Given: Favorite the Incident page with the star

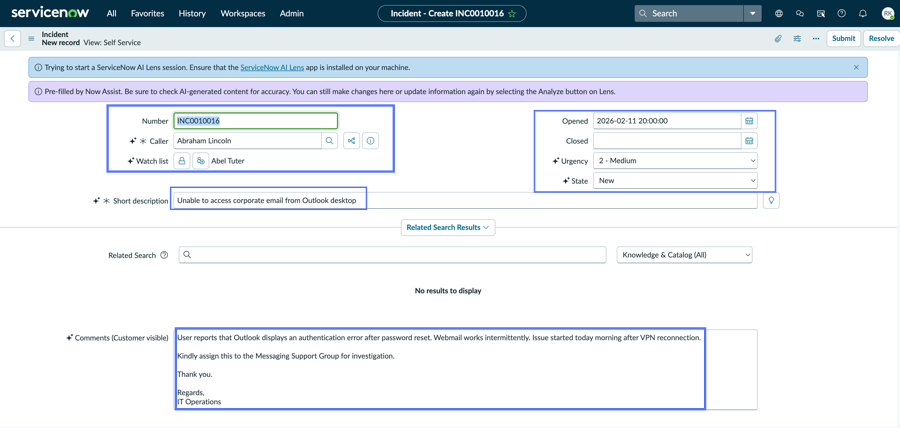Looking at the screenshot, I should [512, 13].
